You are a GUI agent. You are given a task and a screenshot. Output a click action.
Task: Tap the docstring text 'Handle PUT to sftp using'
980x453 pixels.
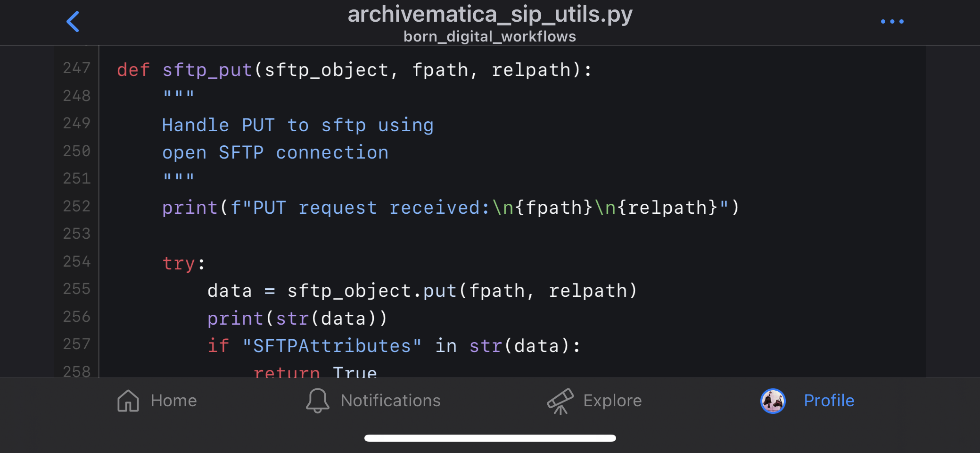pos(297,125)
